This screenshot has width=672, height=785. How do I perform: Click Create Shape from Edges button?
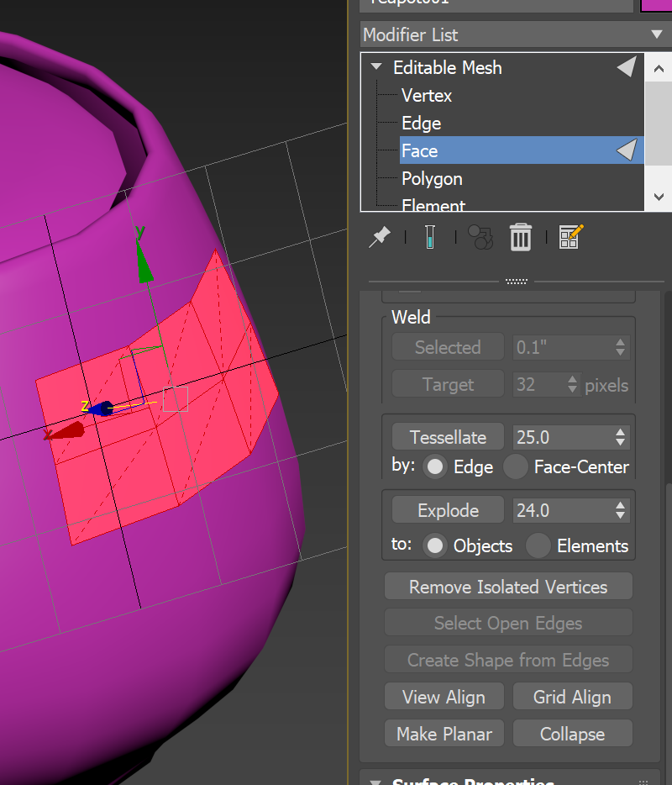(x=508, y=660)
